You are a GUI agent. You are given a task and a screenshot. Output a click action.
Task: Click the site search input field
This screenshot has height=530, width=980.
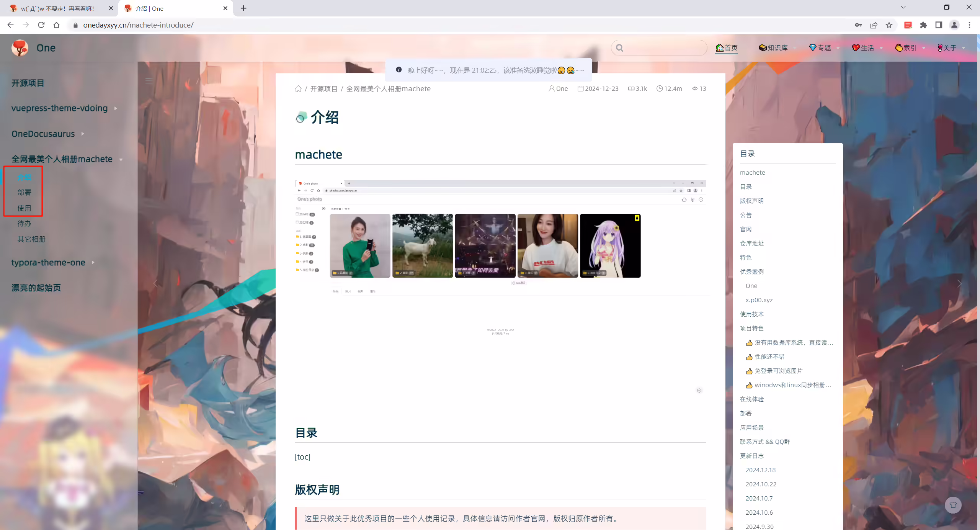click(659, 48)
